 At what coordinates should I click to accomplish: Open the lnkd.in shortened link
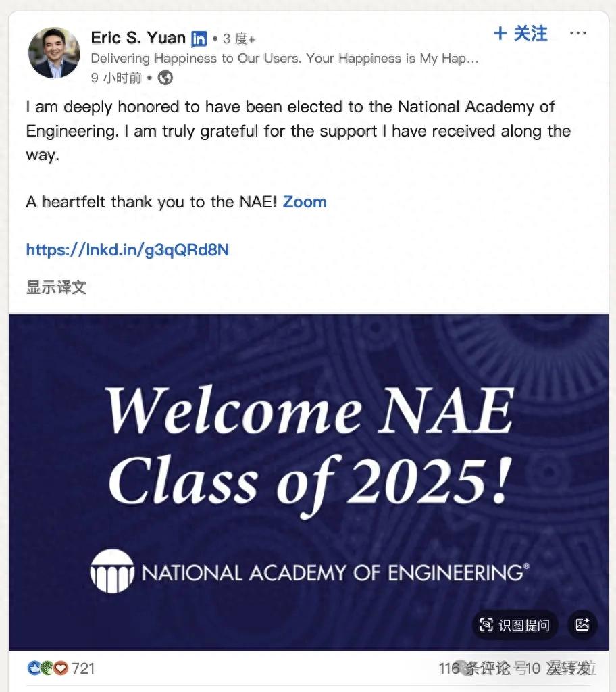(x=127, y=250)
